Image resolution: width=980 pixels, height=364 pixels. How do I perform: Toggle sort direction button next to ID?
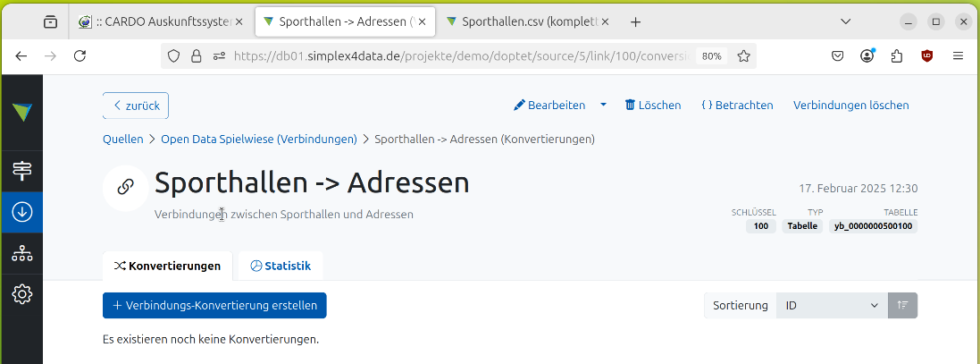coord(902,306)
